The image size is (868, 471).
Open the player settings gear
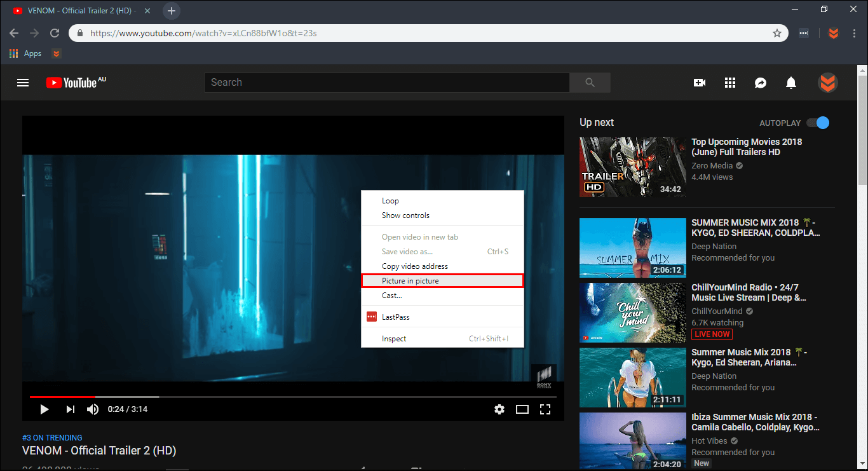[499, 409]
